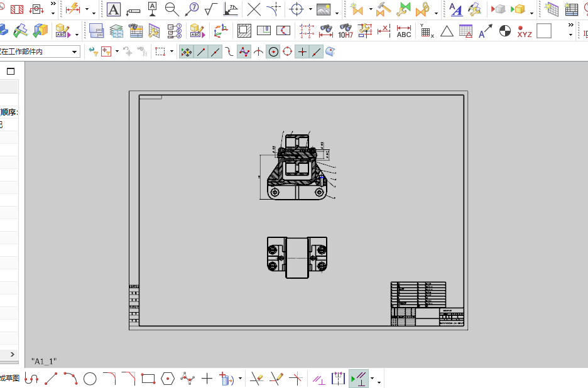Click the Studio Spline sketch tool
Image resolution: width=588 pixels, height=388 pixels.
(187, 379)
